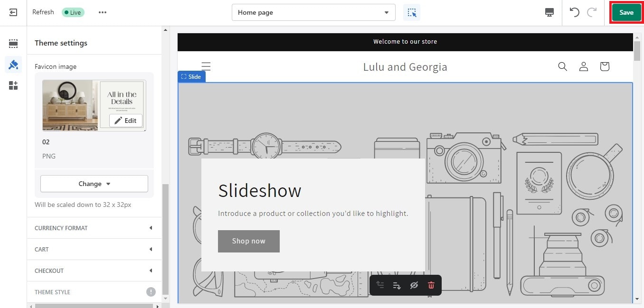The image size is (644, 308).
Task: Open the THEME STYLE section
Action: [94, 292]
